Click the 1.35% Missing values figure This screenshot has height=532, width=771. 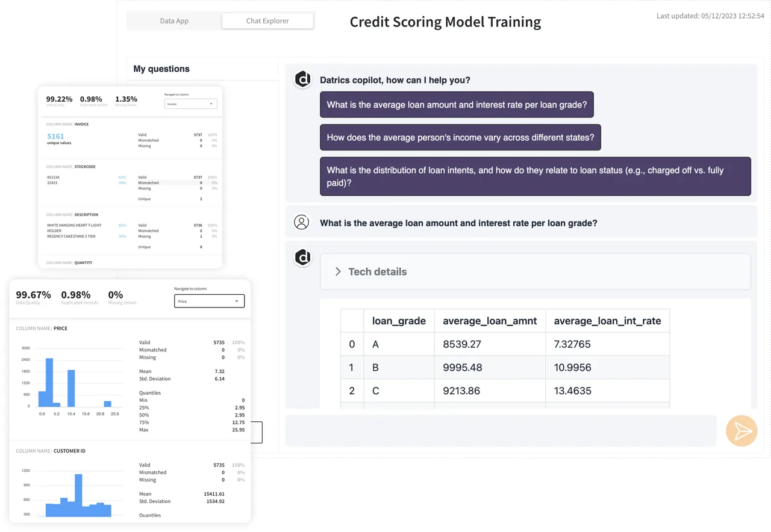point(126,99)
